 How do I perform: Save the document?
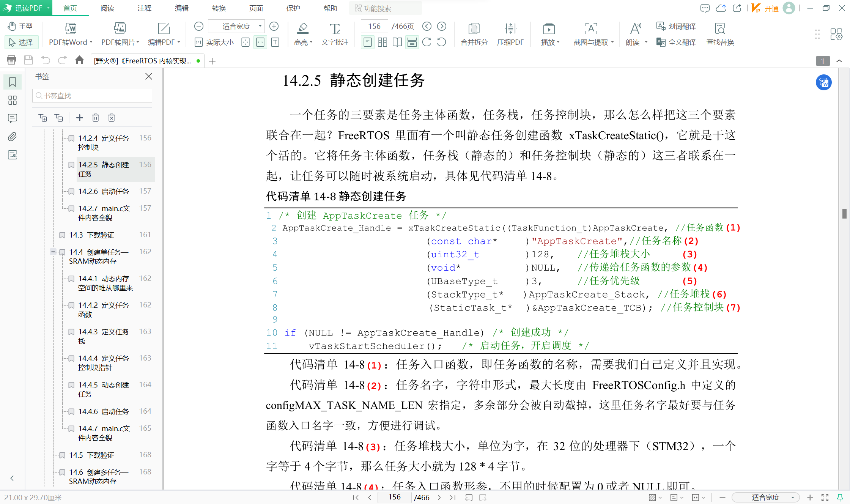pos(28,60)
